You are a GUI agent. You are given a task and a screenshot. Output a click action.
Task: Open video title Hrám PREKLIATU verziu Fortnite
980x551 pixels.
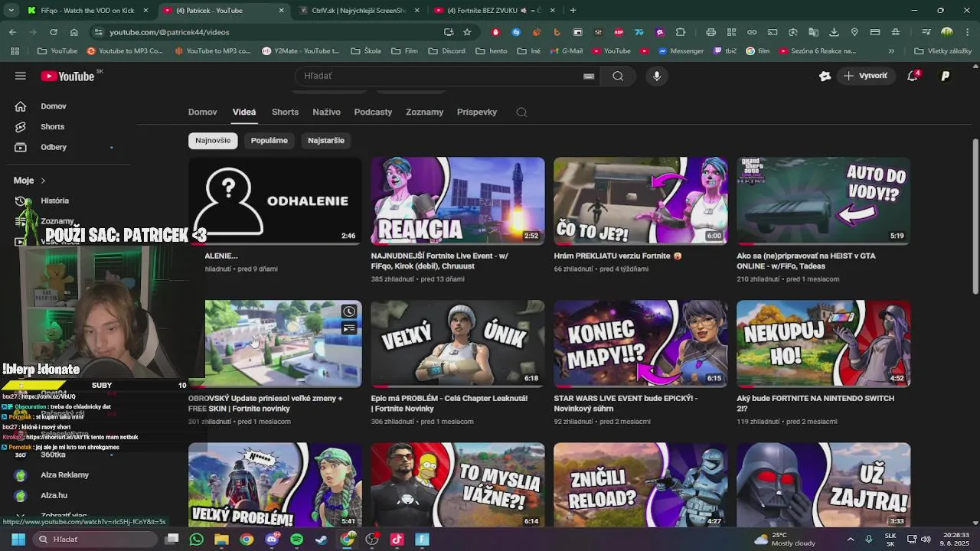(x=618, y=256)
